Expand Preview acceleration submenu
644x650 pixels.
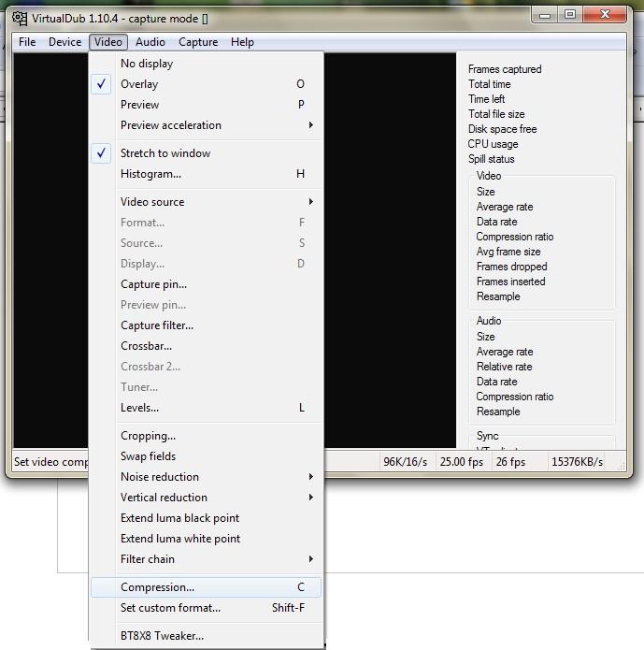[x=206, y=125]
